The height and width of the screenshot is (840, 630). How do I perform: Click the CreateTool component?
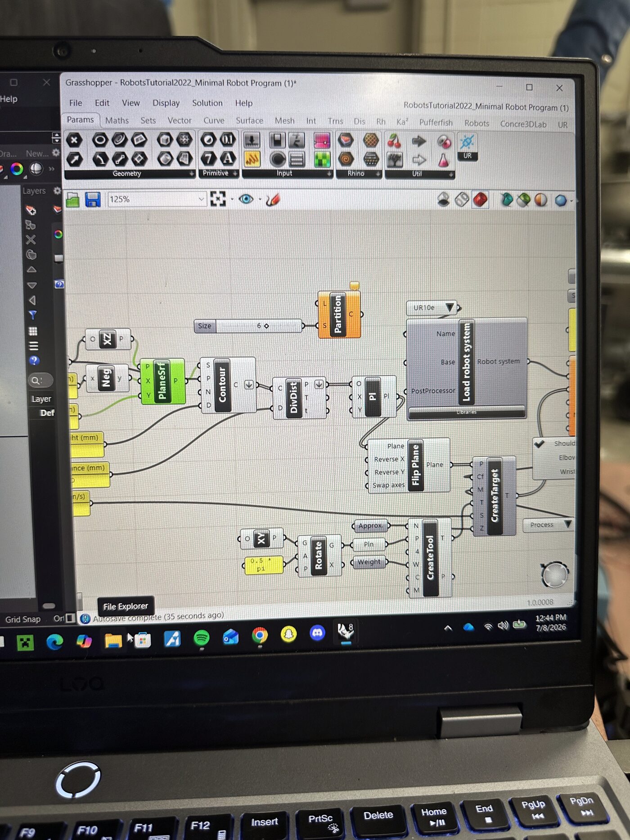(430, 557)
